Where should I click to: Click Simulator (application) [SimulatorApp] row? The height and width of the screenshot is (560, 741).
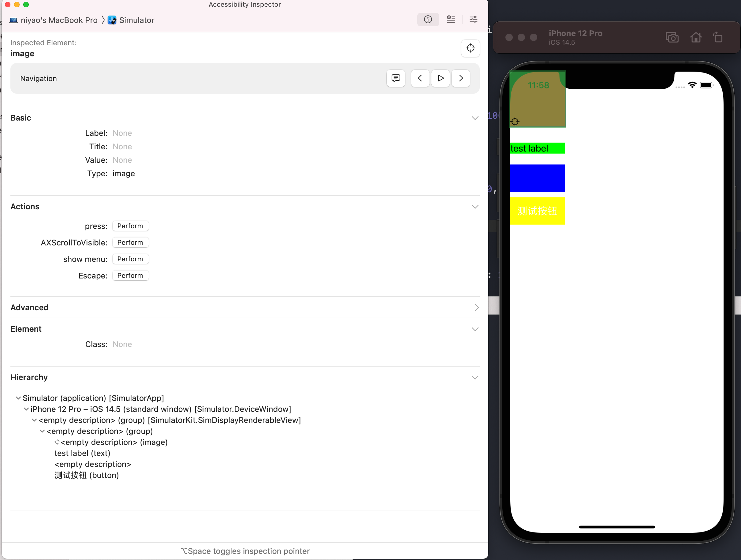click(x=93, y=398)
